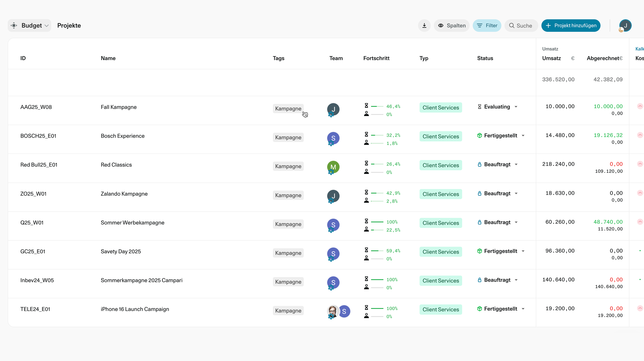Sort by the Status column header
644x361 pixels.
pyautogui.click(x=485, y=58)
